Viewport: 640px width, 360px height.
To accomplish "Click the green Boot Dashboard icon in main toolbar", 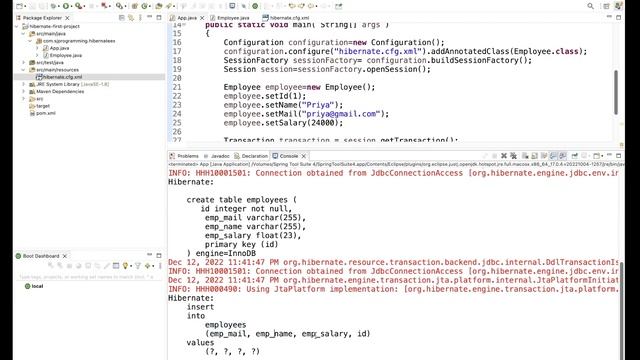I will click(x=255, y=6).
